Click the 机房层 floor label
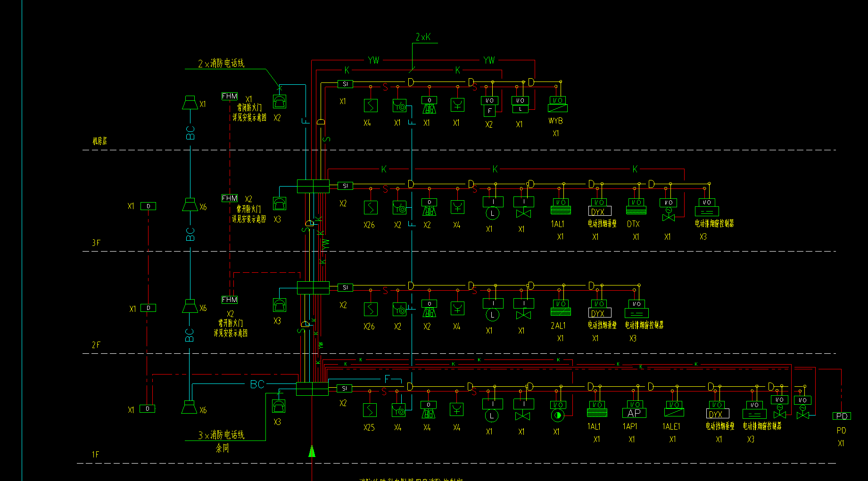This screenshot has height=481, width=868. coord(100,141)
